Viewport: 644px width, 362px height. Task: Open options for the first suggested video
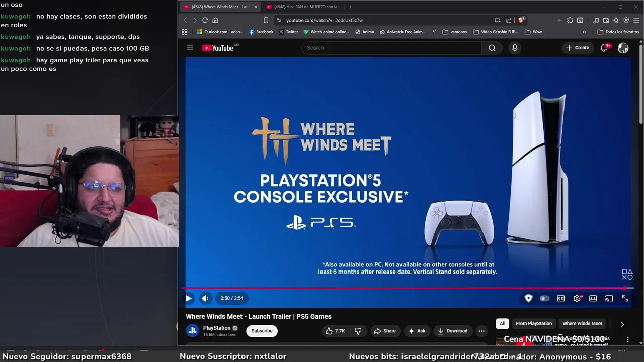click(628, 340)
